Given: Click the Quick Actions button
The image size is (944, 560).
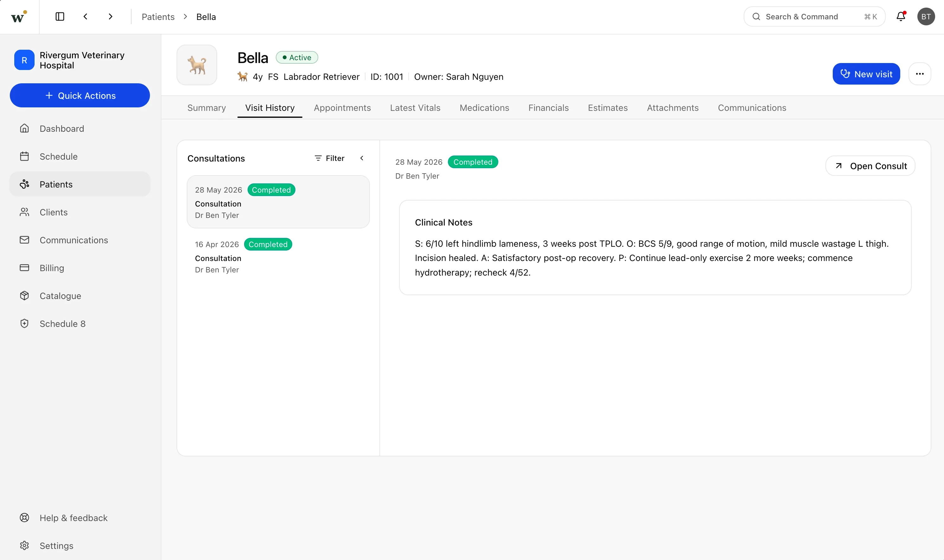Looking at the screenshot, I should pyautogui.click(x=80, y=95).
